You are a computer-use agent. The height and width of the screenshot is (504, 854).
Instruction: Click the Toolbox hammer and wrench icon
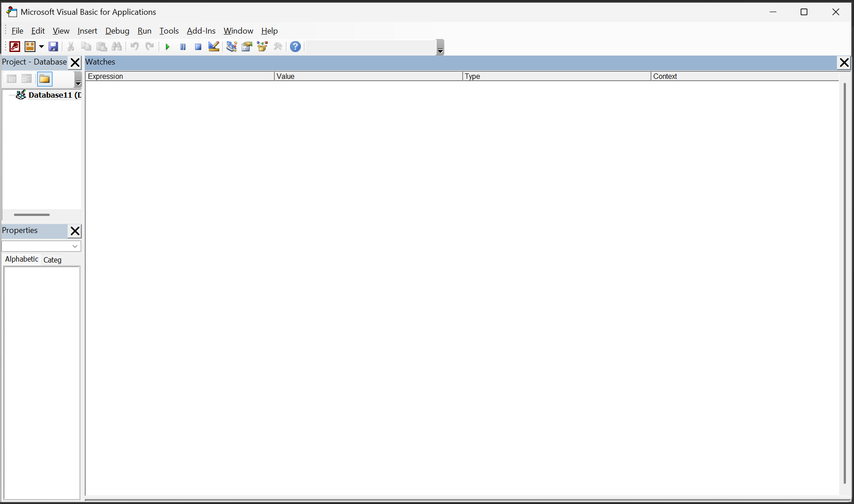coord(278,47)
